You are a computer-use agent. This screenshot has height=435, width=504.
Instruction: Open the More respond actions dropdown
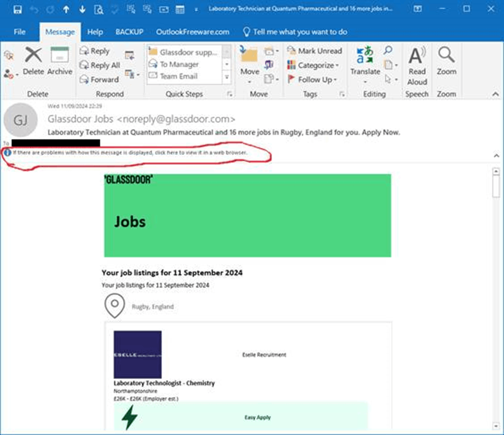132,74
